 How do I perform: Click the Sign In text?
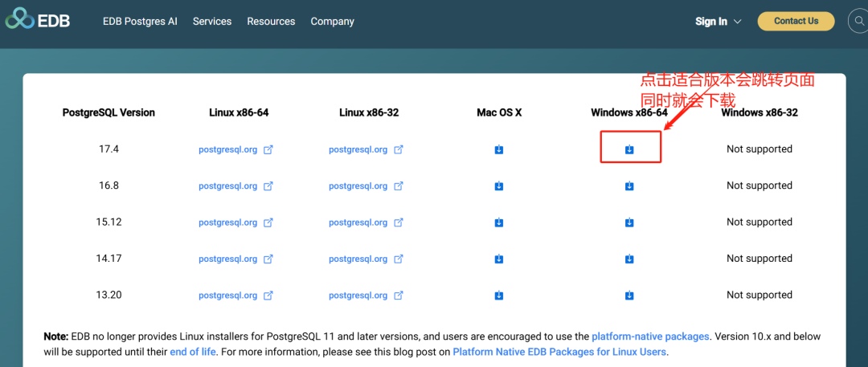pyautogui.click(x=711, y=22)
